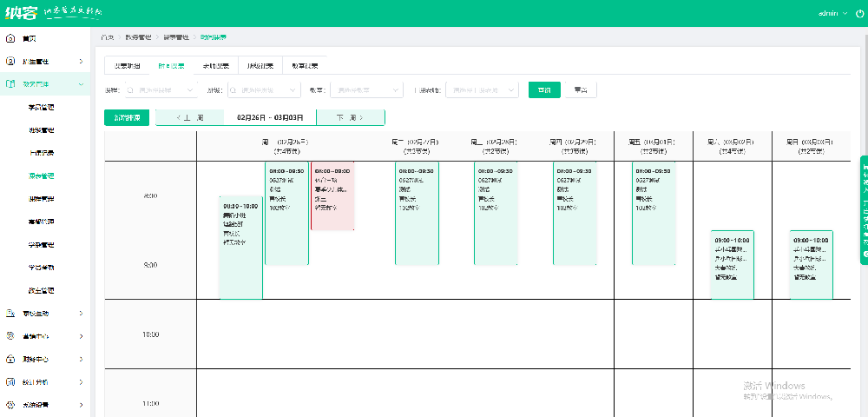This screenshot has height=417, width=868.
Task: Open Monday's 08:30-10:00 class card
Action: (241, 248)
